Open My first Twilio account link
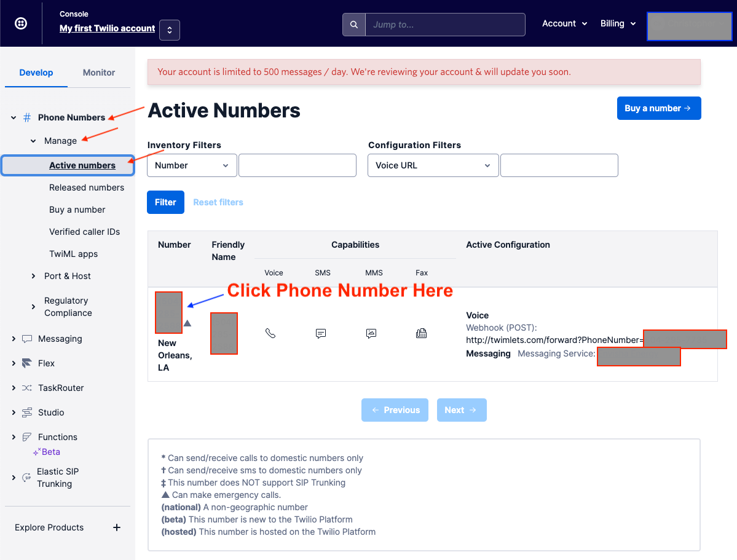Image resolution: width=737 pixels, height=560 pixels. tap(107, 28)
